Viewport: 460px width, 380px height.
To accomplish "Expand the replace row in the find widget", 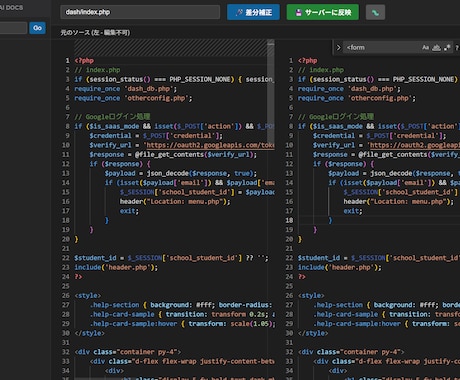I will coord(338,48).
